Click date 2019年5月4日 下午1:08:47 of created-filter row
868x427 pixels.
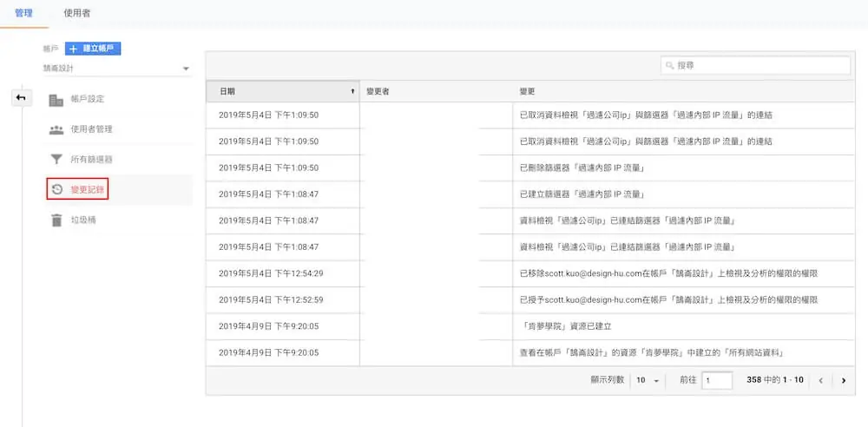(268, 194)
